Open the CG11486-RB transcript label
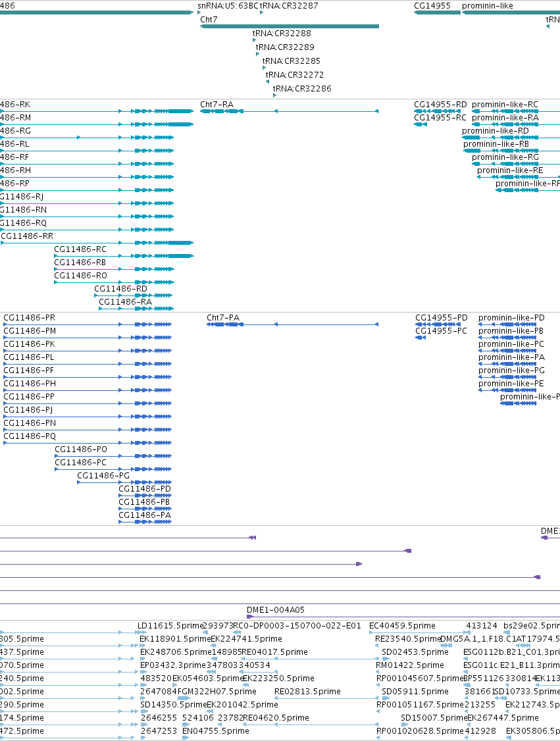560x741 pixels. tap(80, 263)
